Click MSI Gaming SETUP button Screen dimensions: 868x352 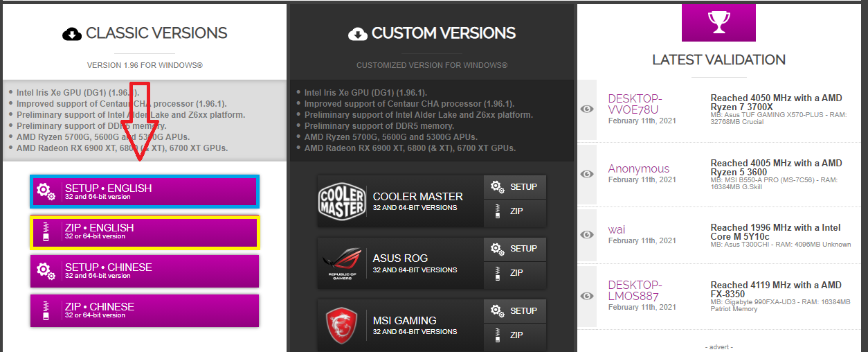tap(515, 311)
